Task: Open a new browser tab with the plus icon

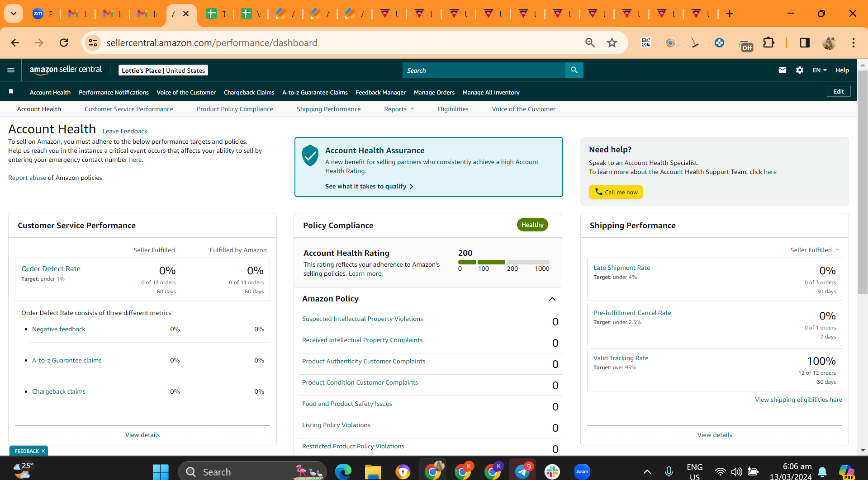Action: (729, 14)
